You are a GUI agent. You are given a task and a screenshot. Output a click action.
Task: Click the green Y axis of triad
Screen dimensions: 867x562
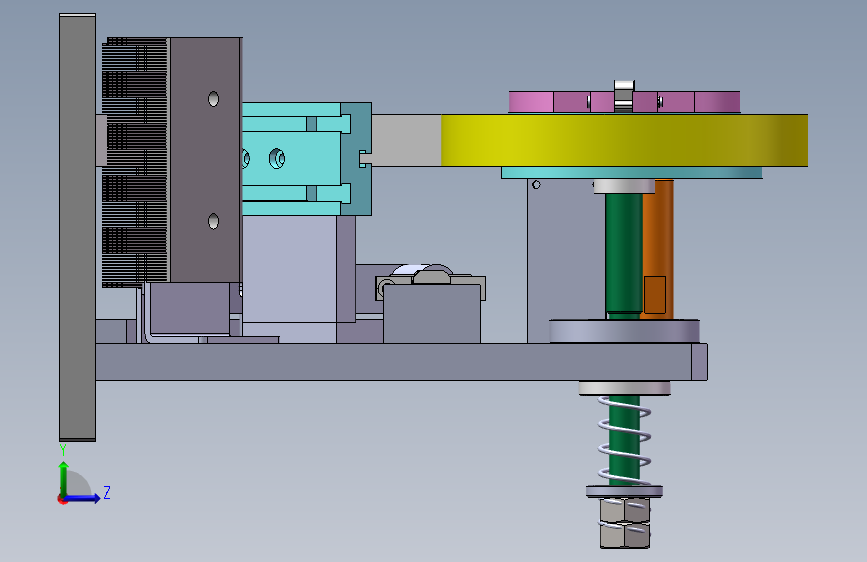coord(64,479)
